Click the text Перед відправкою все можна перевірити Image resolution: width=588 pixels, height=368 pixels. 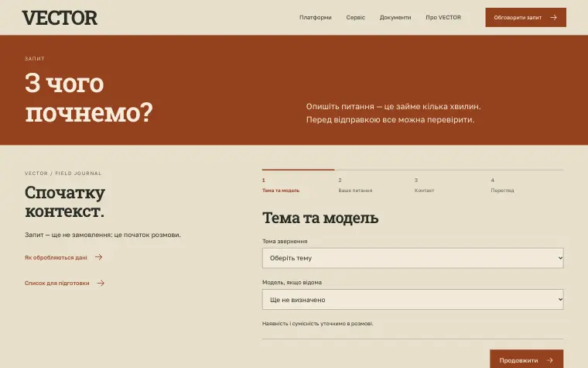tap(391, 120)
